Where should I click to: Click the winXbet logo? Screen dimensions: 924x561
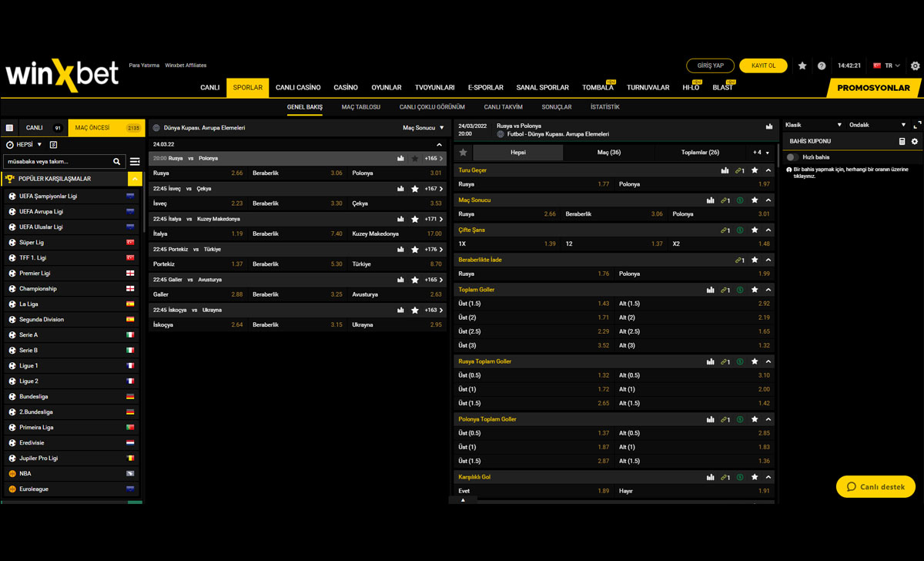[x=62, y=74]
